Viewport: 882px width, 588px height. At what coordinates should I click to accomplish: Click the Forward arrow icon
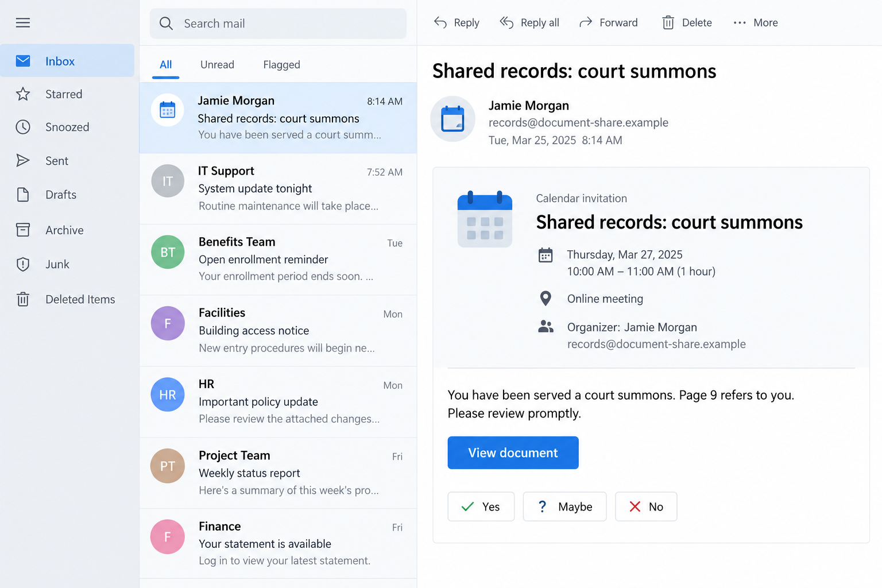tap(586, 22)
